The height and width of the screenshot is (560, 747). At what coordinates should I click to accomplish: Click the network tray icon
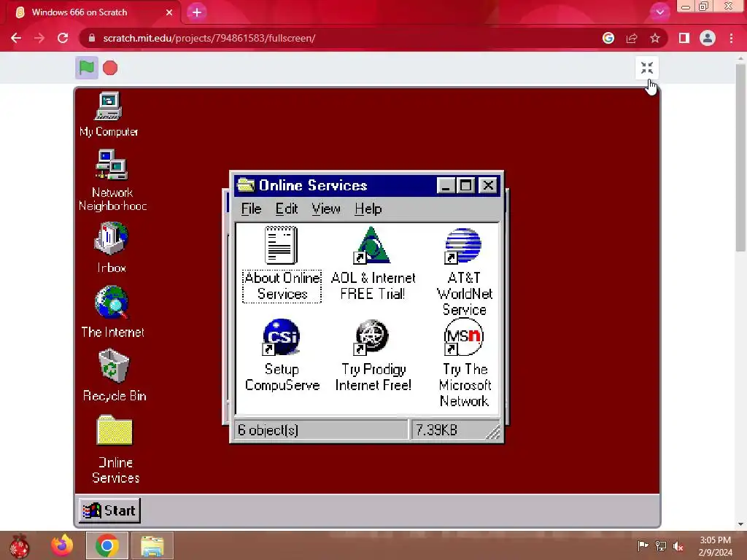coord(661,545)
